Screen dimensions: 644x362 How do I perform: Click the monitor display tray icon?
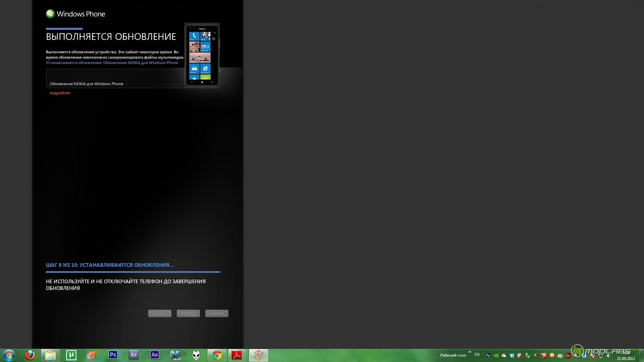(x=488, y=356)
